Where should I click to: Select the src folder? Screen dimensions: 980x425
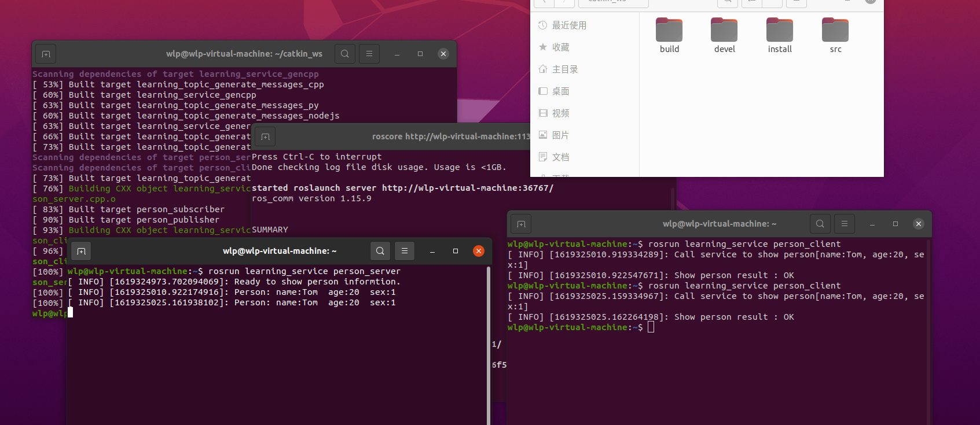(835, 35)
